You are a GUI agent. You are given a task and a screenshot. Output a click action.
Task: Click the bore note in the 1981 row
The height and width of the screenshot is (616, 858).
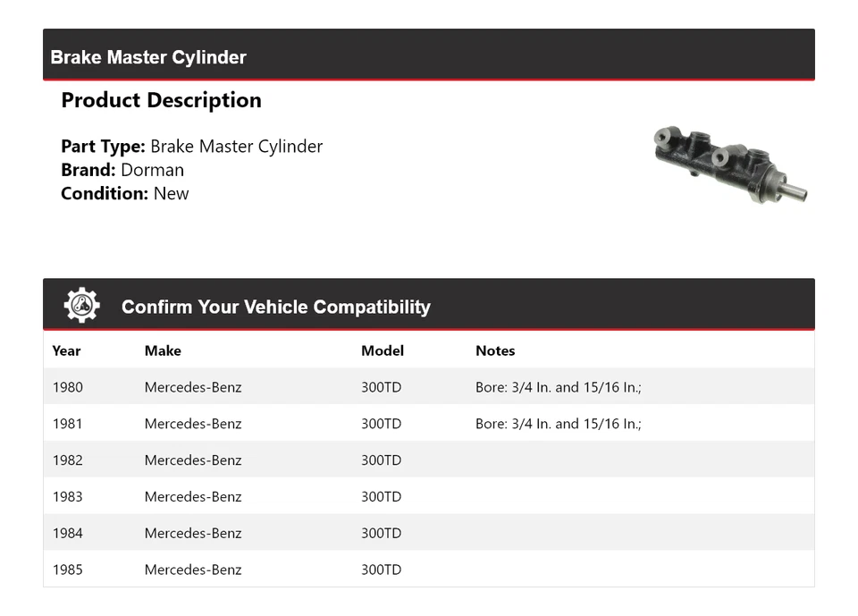559,424
